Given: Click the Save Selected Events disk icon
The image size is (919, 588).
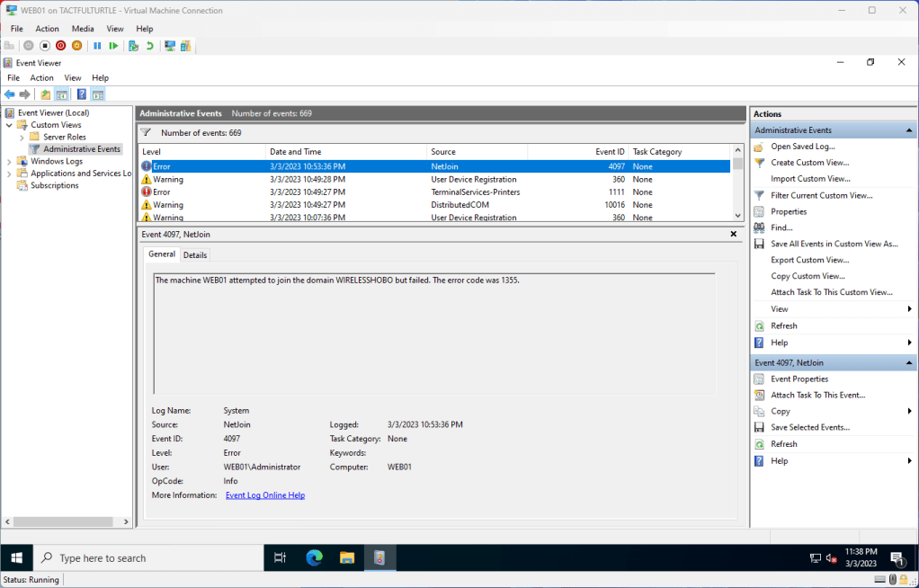Looking at the screenshot, I should [759, 428].
